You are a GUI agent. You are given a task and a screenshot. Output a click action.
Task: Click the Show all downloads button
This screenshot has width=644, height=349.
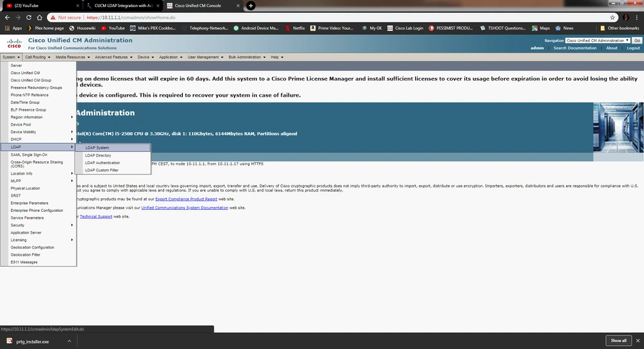[x=618, y=341]
